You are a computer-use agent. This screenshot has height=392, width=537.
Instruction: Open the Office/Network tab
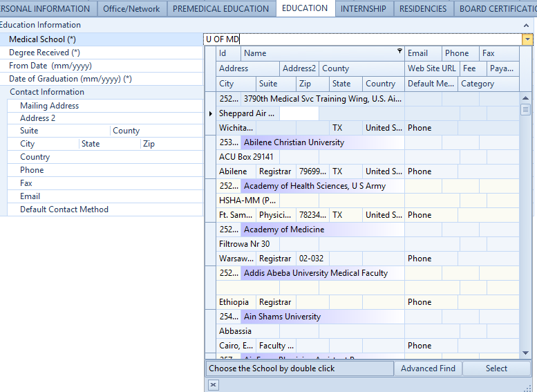pos(131,8)
